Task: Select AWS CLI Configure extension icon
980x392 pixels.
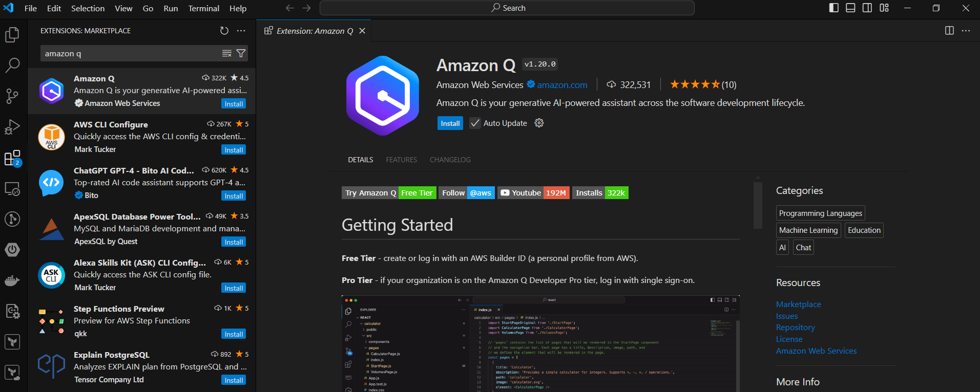Action: tap(52, 137)
